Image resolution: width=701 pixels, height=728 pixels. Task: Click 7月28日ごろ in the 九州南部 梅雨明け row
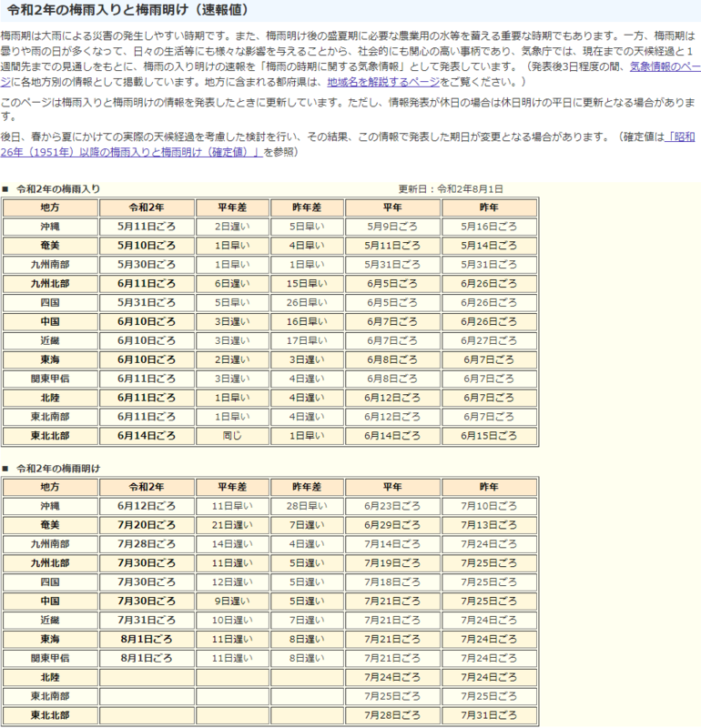coord(147,544)
